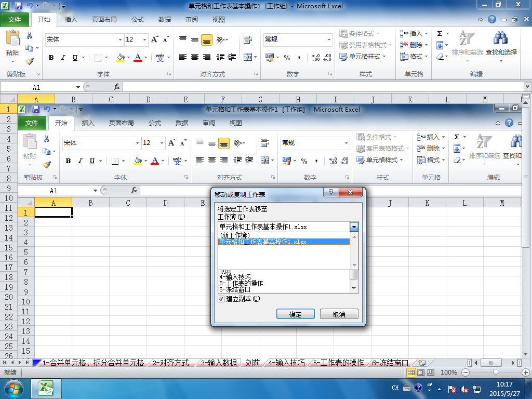Open 宋体 font name dropdown in outer window

point(120,39)
